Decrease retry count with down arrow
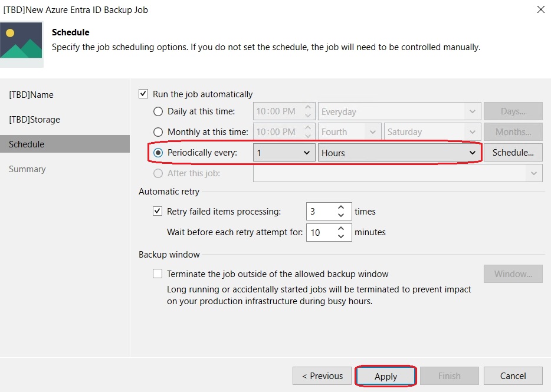The width and height of the screenshot is (551, 392). click(x=341, y=215)
